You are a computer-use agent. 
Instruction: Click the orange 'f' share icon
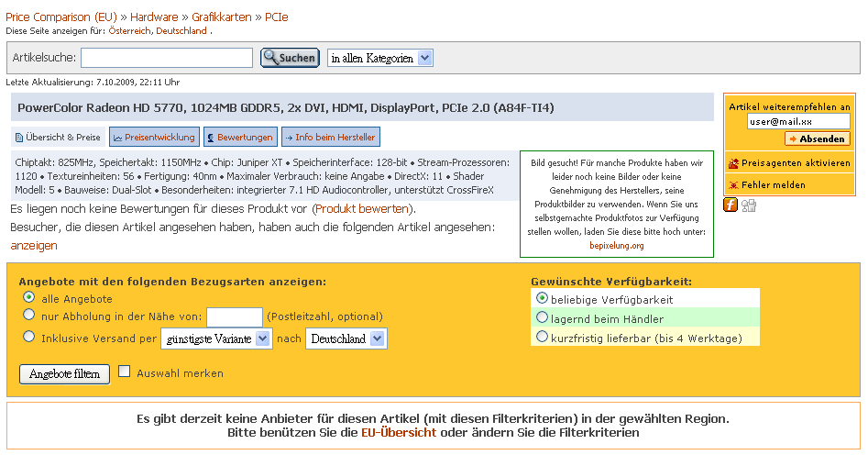click(x=731, y=205)
